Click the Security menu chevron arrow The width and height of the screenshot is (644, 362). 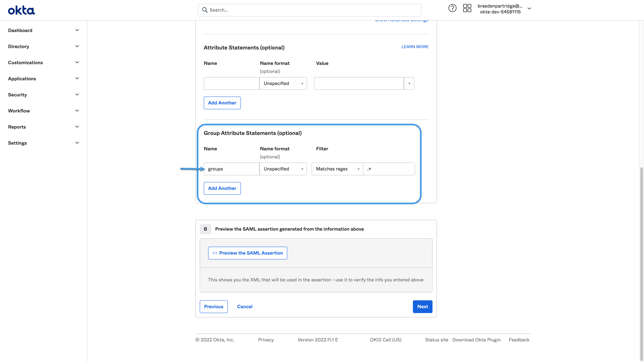tap(77, 95)
